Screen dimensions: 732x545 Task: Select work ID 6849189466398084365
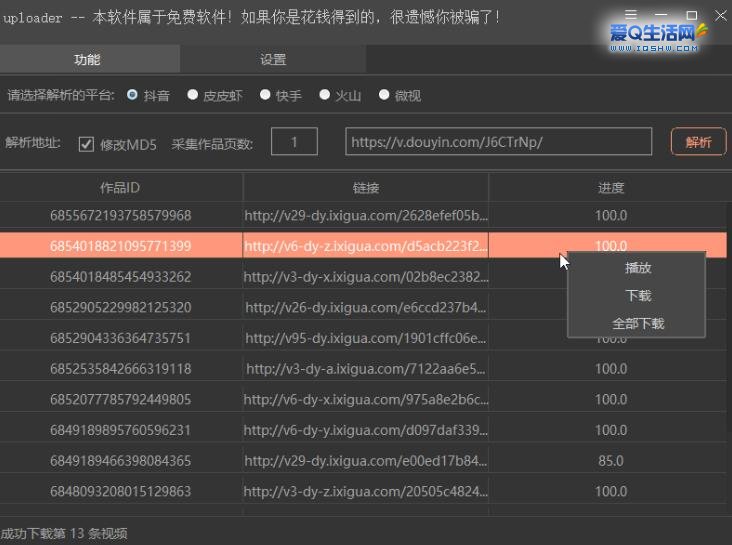[120, 460]
